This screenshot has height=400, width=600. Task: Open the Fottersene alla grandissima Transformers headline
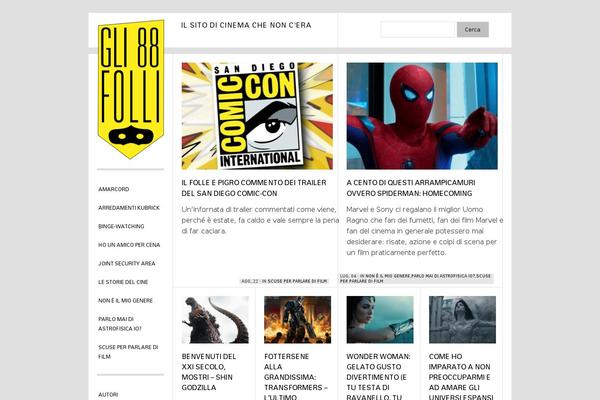[x=296, y=377]
